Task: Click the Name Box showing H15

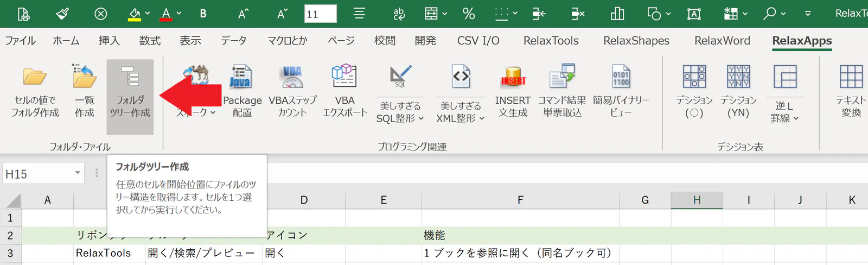Action: (37, 174)
